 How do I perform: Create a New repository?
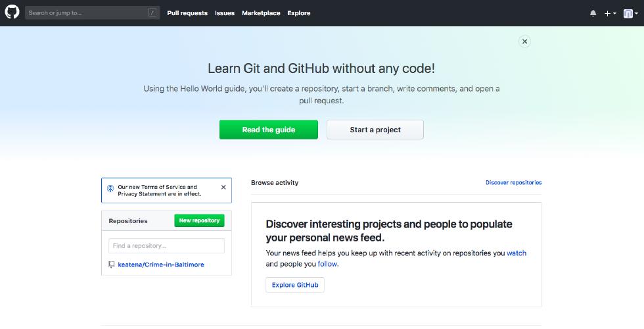[x=199, y=220]
